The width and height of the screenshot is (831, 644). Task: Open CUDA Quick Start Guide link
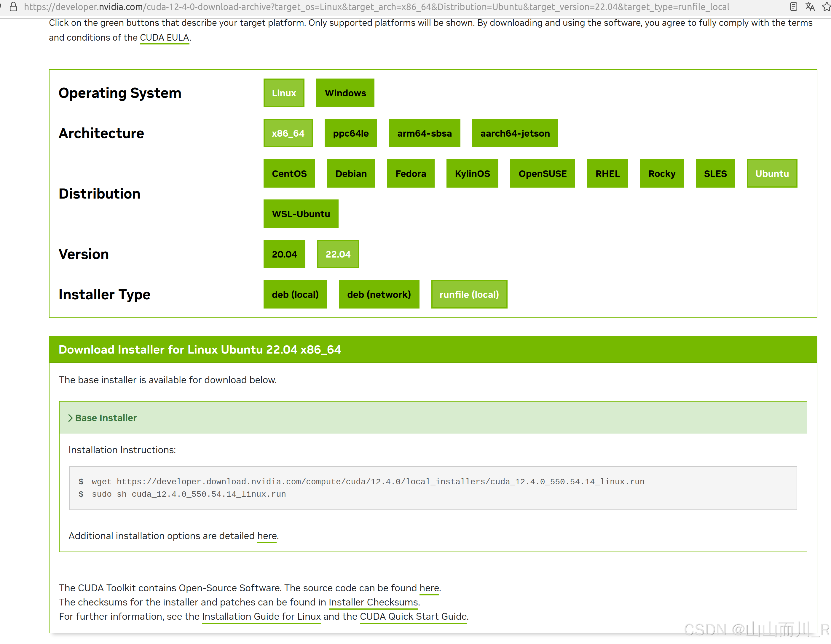tap(413, 617)
